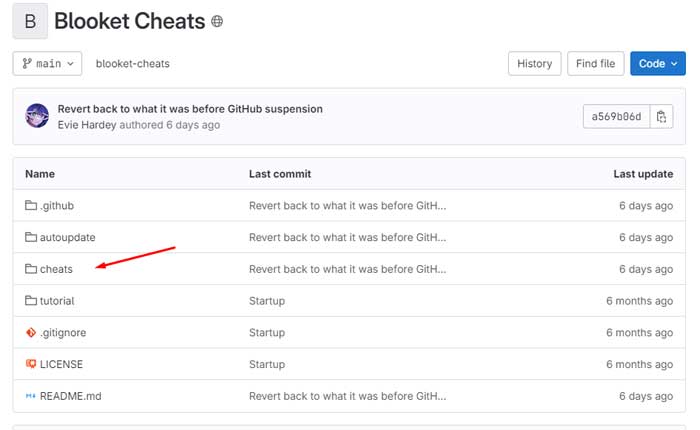Screen dimensions: 700x430
Task: Click the LICENSE file icon
Action: (x=31, y=364)
